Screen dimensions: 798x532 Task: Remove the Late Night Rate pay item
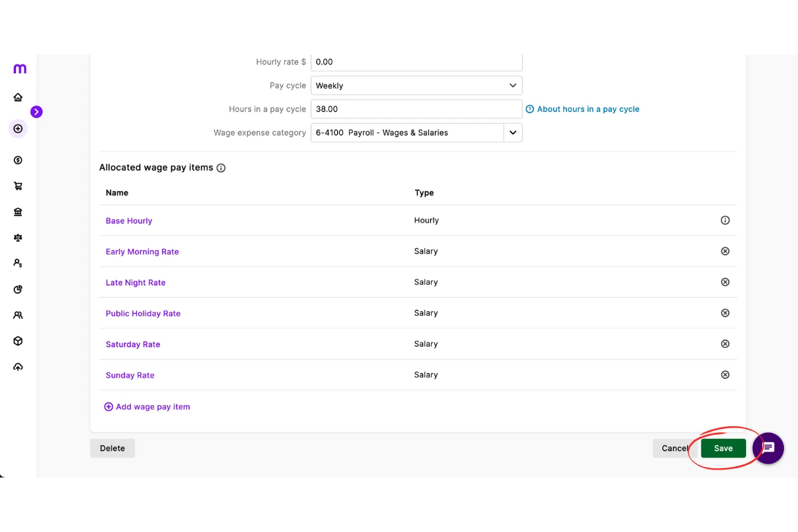(725, 282)
